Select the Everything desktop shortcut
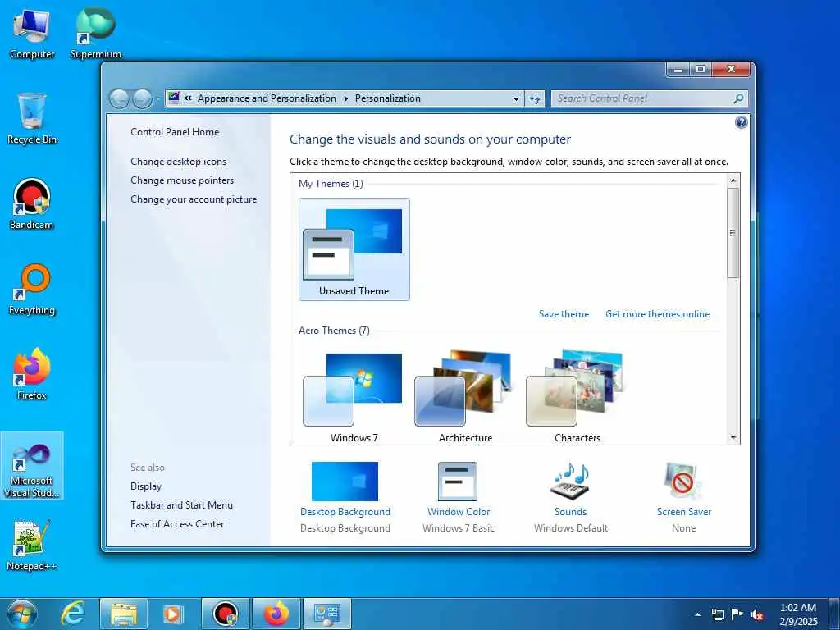This screenshot has width=840, height=630. [32, 290]
